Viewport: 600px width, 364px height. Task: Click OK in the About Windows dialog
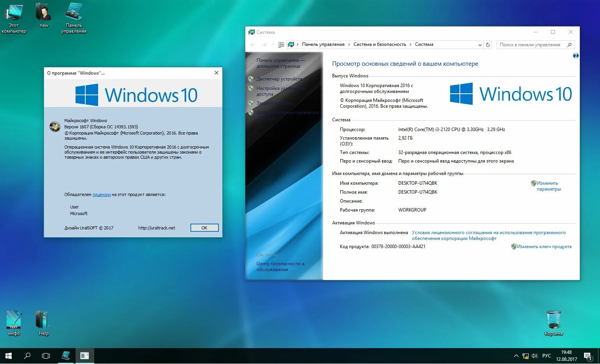[x=204, y=227]
